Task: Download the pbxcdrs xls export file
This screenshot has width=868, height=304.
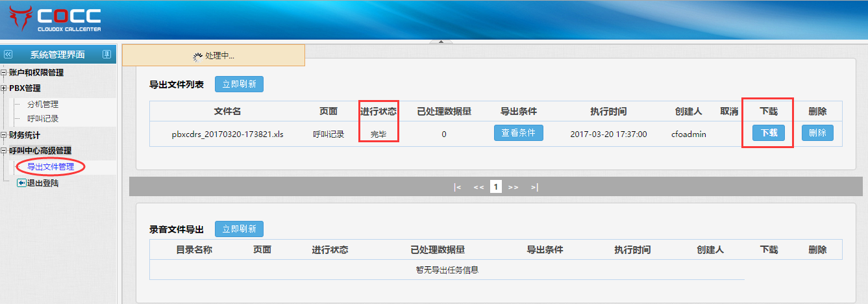Action: pos(769,133)
